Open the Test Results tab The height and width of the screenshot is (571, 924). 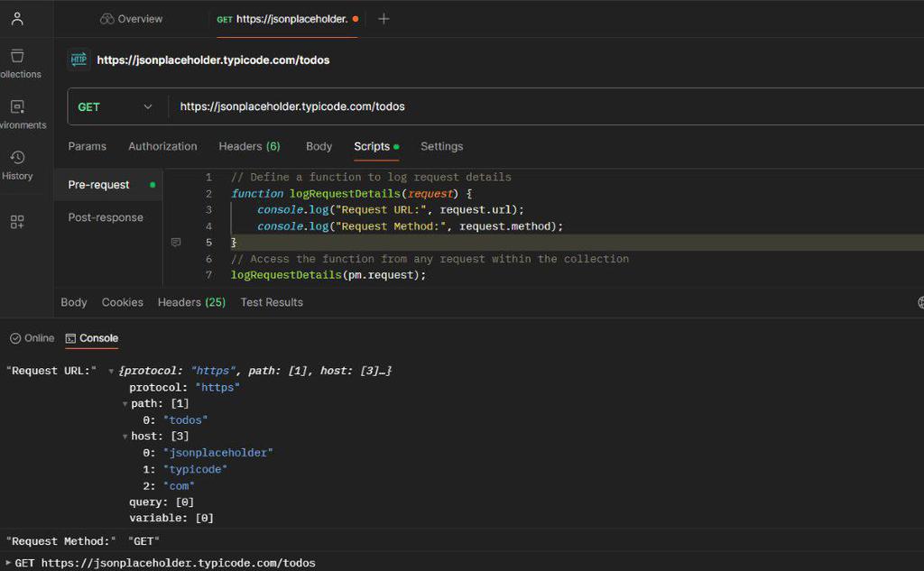click(x=272, y=302)
